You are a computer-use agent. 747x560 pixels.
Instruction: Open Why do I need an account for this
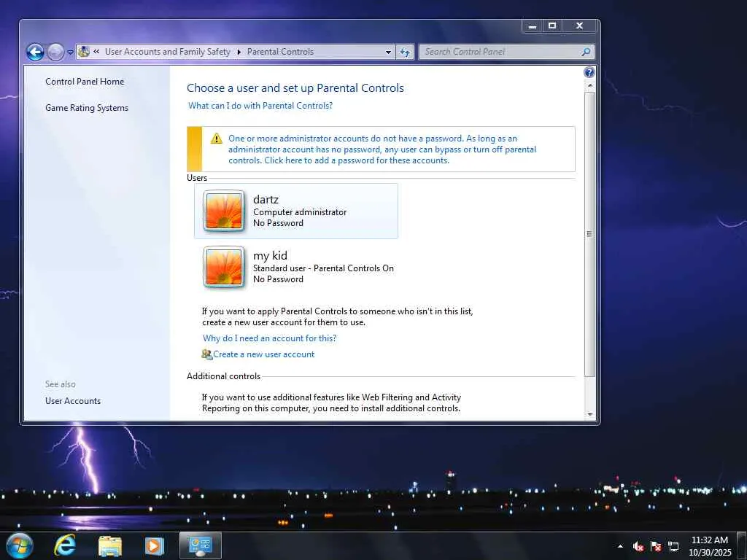click(270, 338)
